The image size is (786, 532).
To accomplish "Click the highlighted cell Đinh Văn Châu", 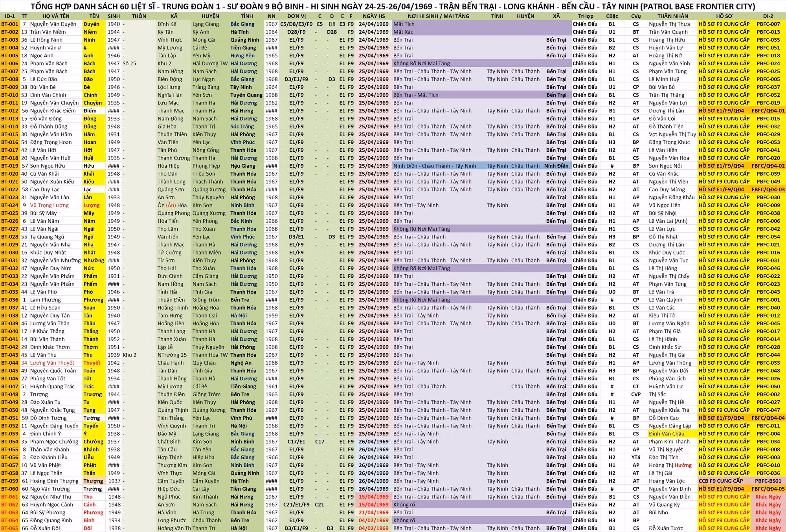I will tap(667, 434).
